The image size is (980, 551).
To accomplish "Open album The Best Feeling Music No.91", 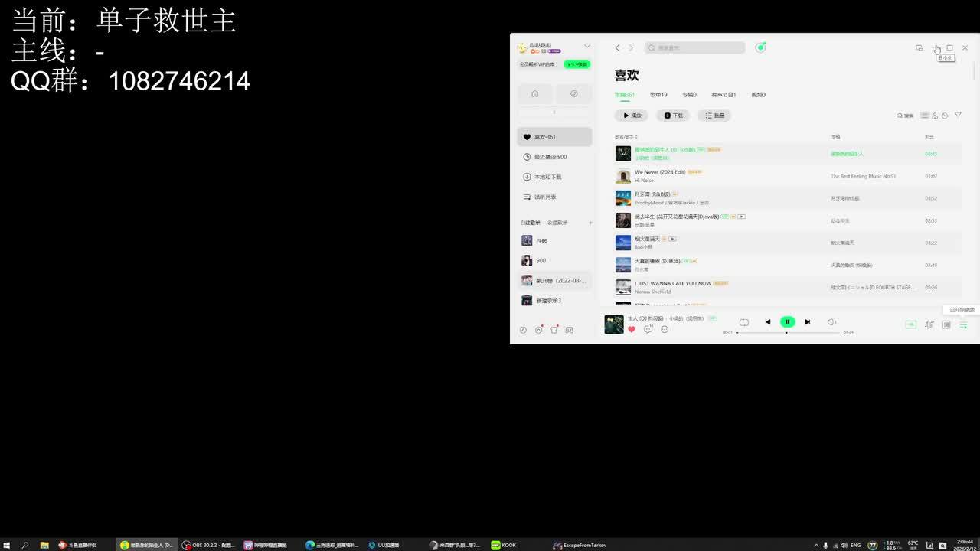I will (863, 176).
